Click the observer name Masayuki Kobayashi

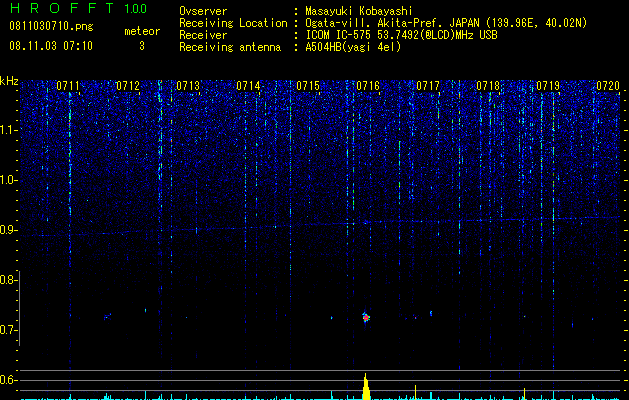[359, 11]
